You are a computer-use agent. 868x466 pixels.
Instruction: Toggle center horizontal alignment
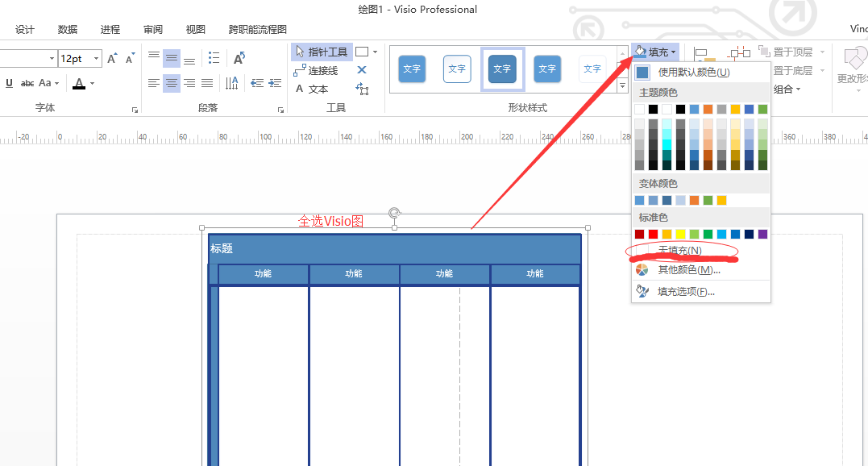[172, 83]
